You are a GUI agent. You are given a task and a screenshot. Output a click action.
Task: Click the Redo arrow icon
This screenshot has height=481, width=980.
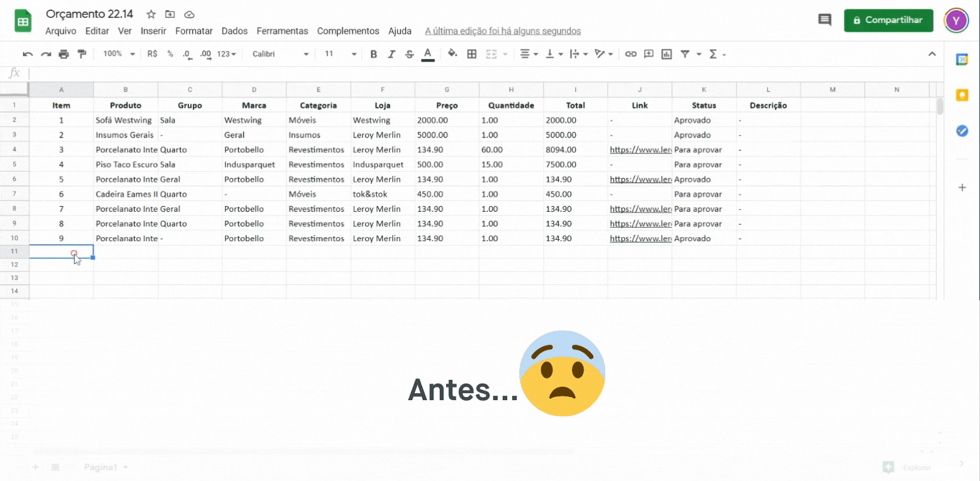[46, 54]
